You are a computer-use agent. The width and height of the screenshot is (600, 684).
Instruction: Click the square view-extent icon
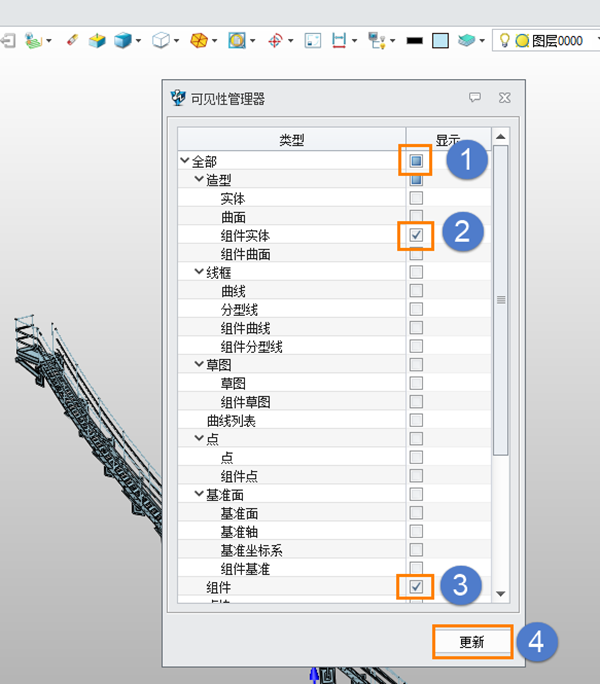312,41
